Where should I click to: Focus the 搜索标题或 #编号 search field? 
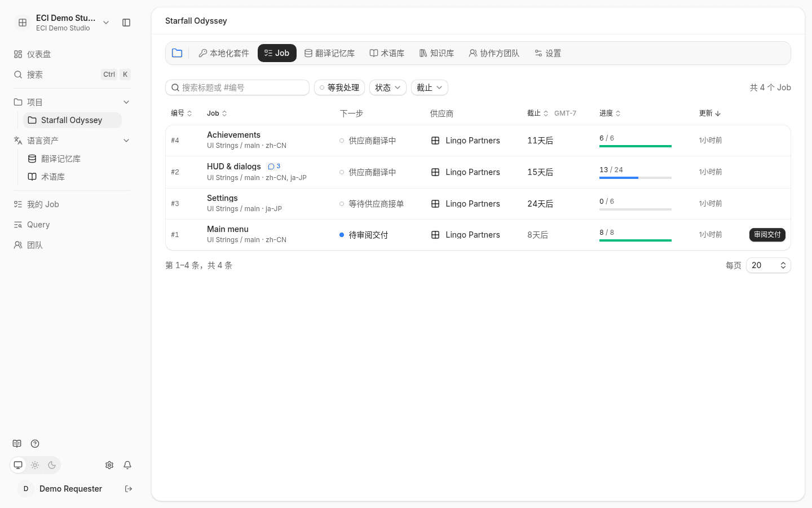tap(237, 87)
